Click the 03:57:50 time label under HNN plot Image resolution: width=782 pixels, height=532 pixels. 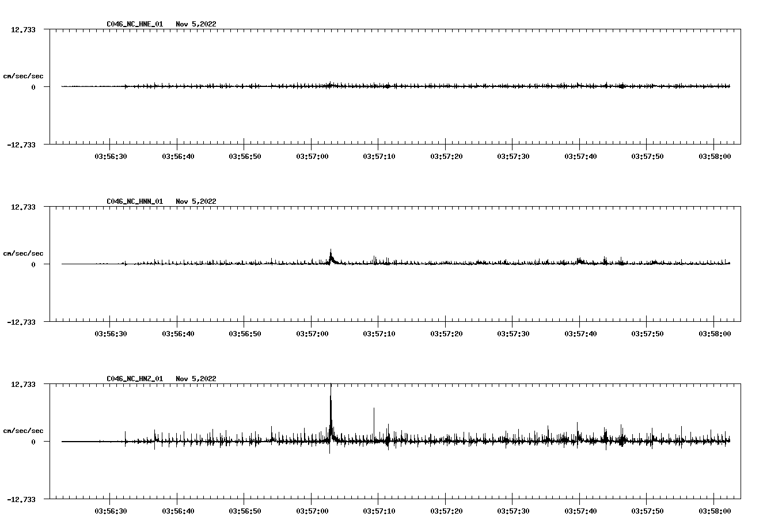click(647, 334)
